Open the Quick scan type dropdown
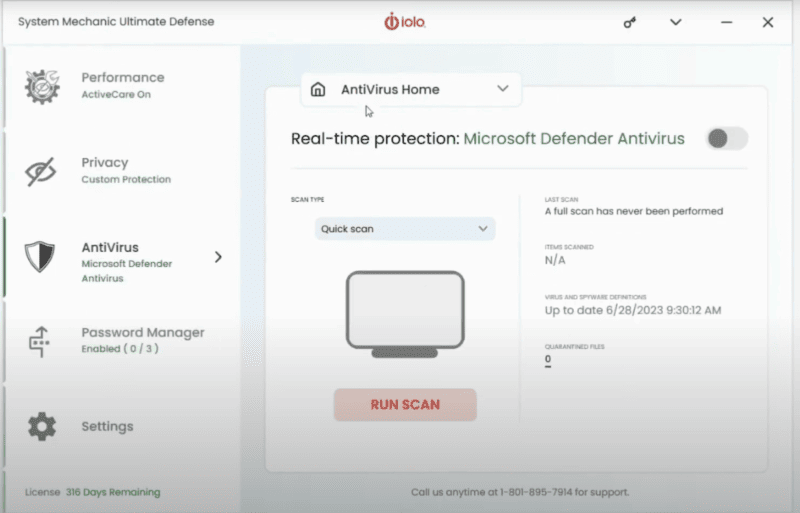 click(x=405, y=229)
